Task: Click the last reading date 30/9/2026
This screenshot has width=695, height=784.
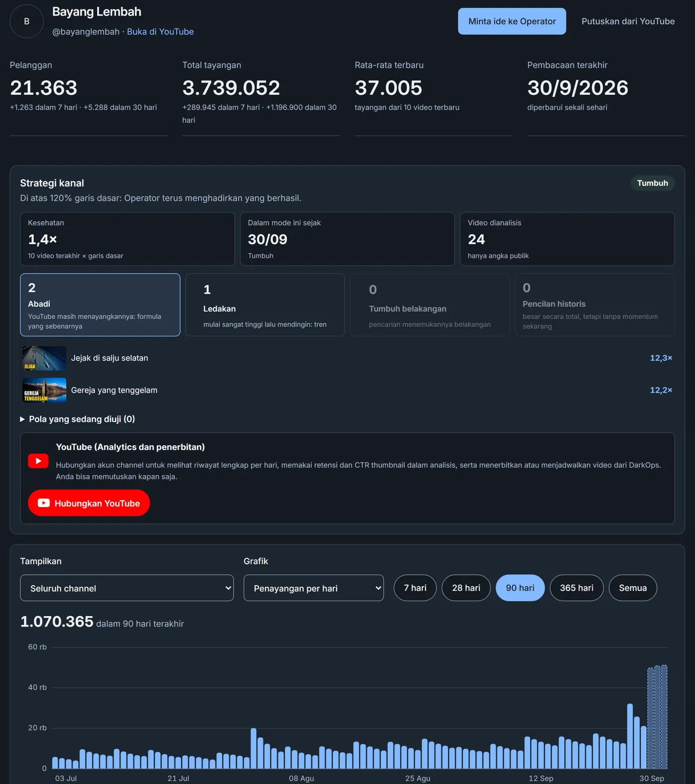Action: [x=578, y=88]
